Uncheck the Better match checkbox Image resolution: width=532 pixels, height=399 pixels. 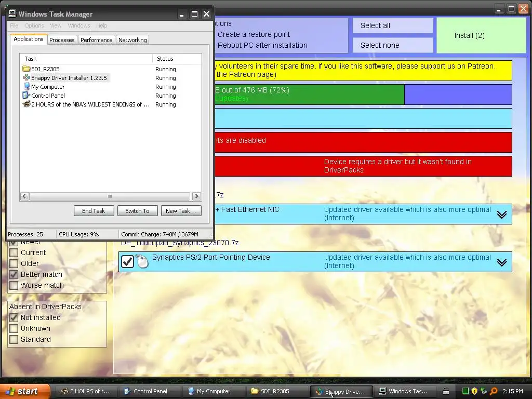pos(14,274)
